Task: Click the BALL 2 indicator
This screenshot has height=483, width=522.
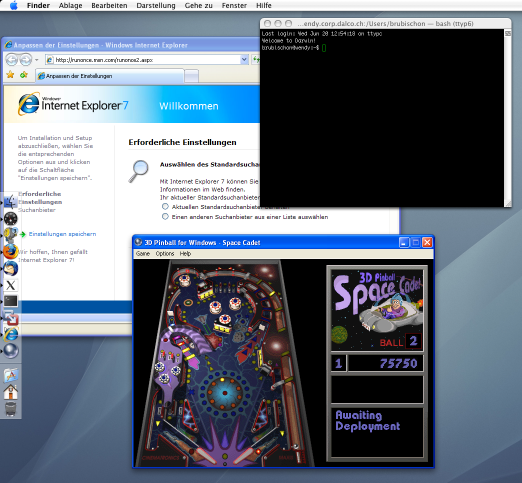Action: 401,342
